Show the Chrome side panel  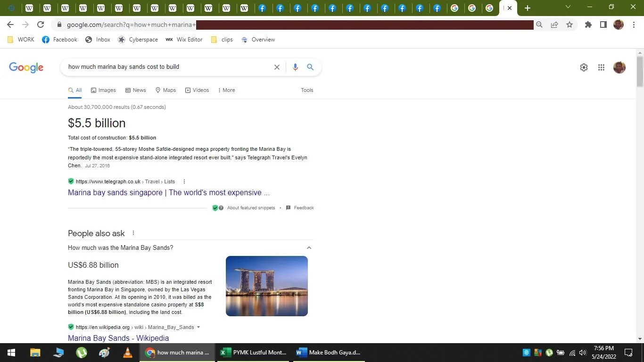[x=603, y=25]
